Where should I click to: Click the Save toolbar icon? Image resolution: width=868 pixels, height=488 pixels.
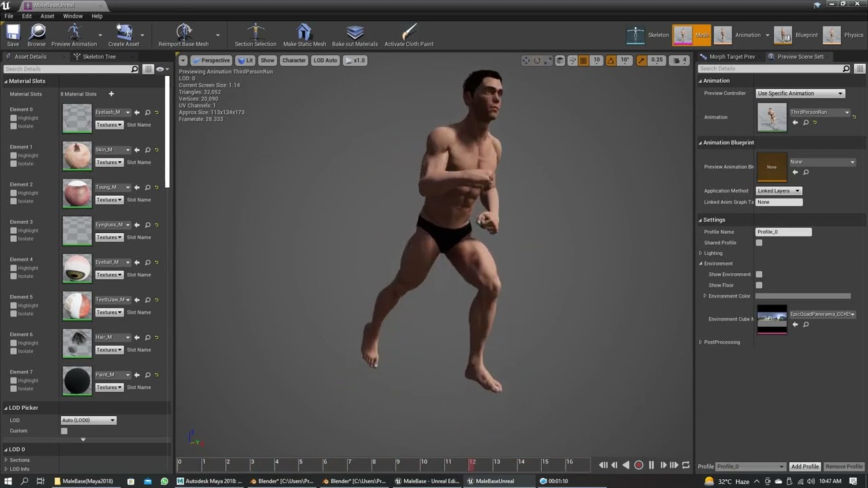13,35
